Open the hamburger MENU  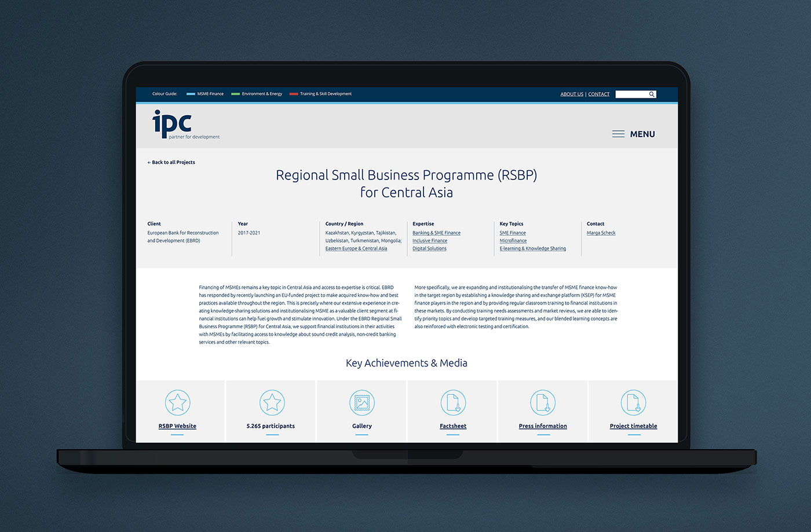634,134
